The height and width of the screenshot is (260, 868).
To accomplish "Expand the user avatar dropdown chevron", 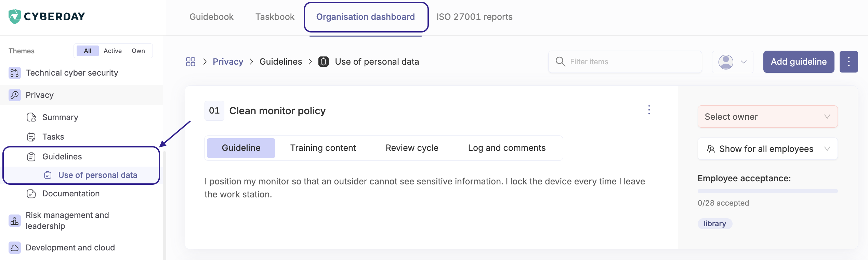I will coord(744,62).
